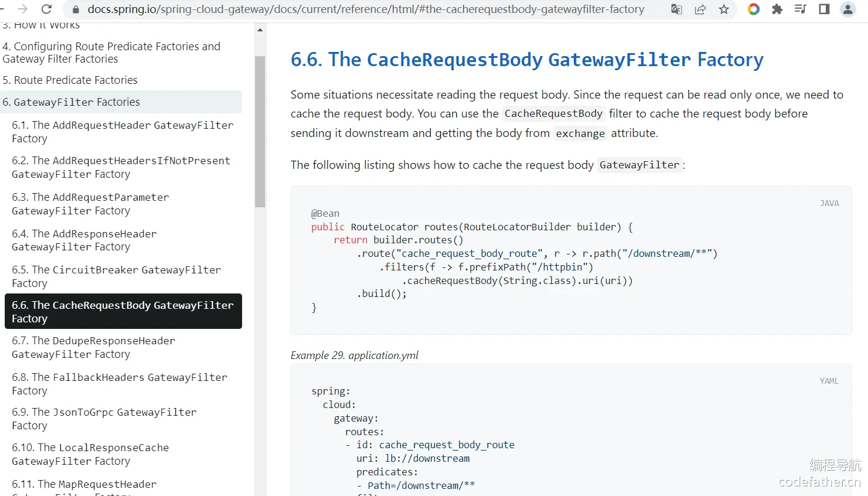868x496 pixels.
Task: Open 6.7 DedupeResponseHeader GatewayFilter Factory
Action: tap(93, 347)
